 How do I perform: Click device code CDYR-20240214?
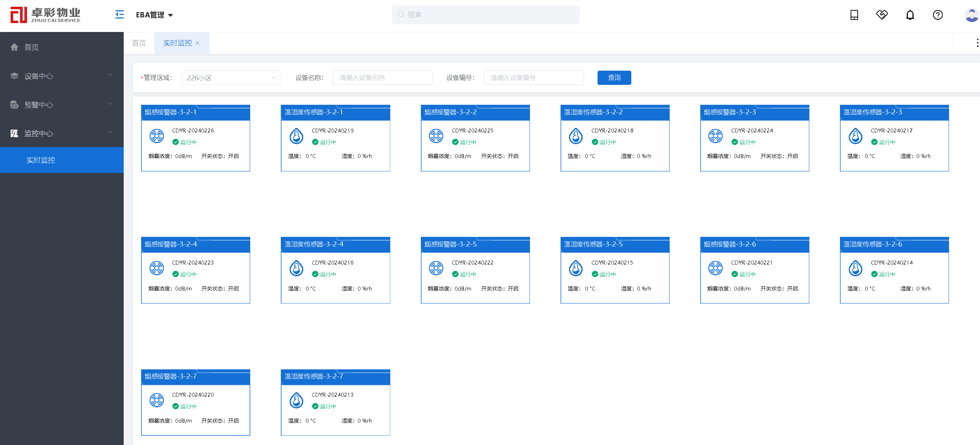pos(892,262)
